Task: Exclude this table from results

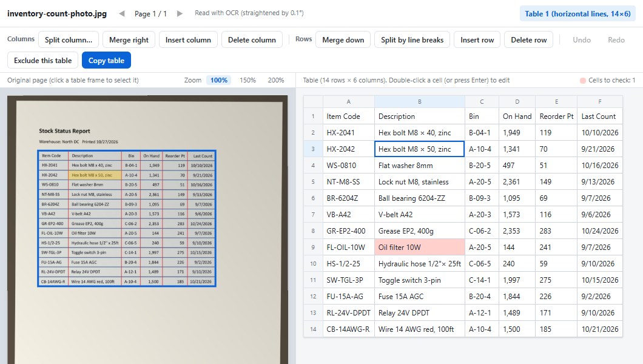Action: pos(42,60)
